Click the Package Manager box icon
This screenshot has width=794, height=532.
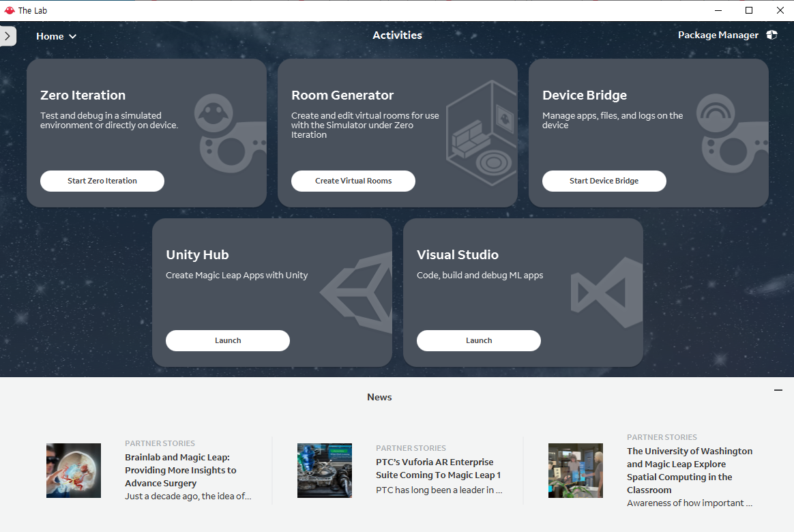771,35
